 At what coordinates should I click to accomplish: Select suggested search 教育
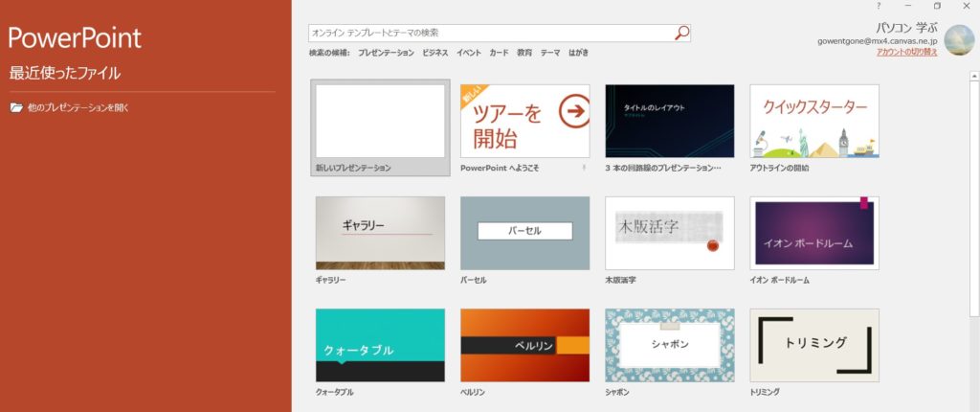[524, 54]
